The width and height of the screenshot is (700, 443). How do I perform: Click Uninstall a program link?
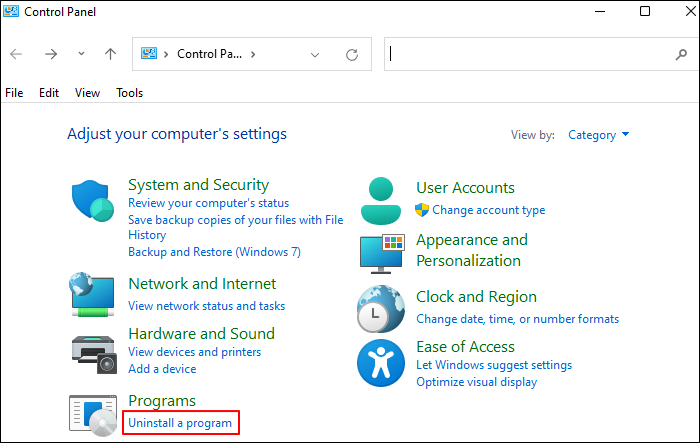[x=180, y=423]
